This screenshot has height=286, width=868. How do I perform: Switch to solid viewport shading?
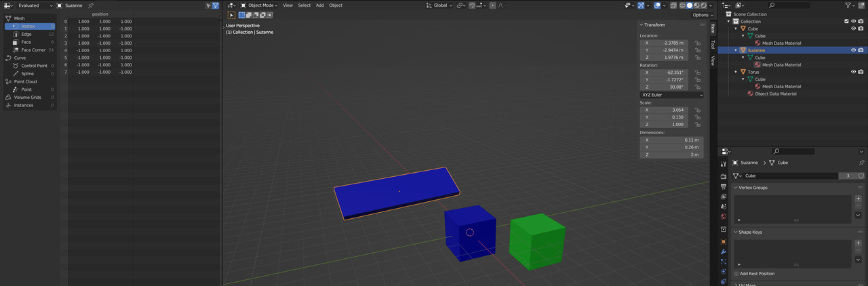690,5
